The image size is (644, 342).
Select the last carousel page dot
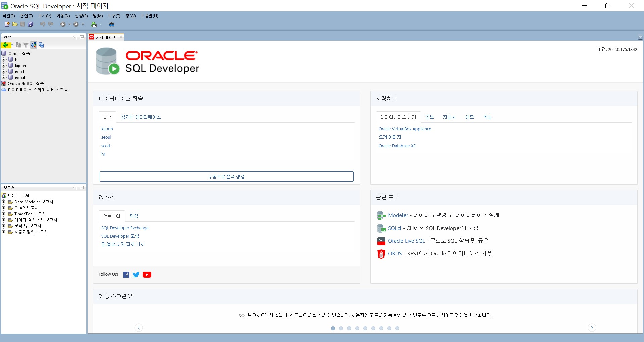(397, 328)
